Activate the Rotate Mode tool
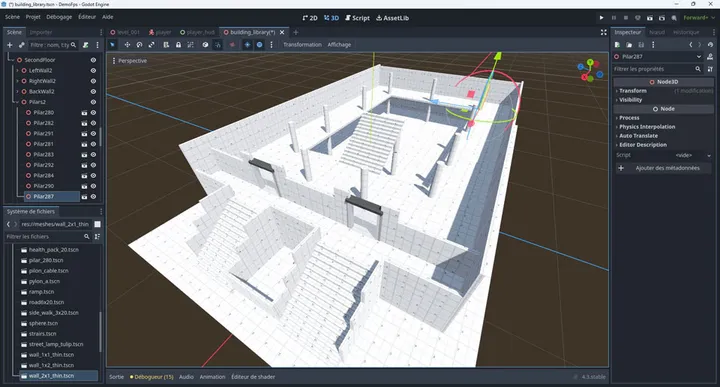Screen dimensions: 720x387 pyautogui.click(x=139, y=45)
